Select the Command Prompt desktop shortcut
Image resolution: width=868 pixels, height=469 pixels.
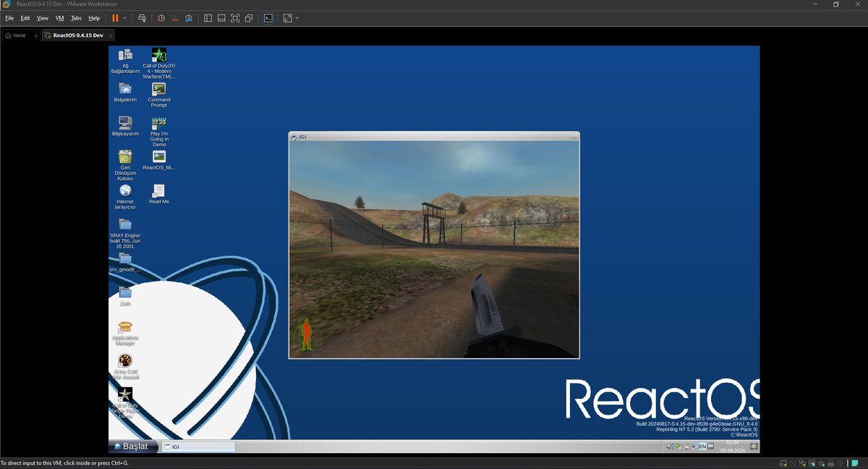[x=159, y=95]
